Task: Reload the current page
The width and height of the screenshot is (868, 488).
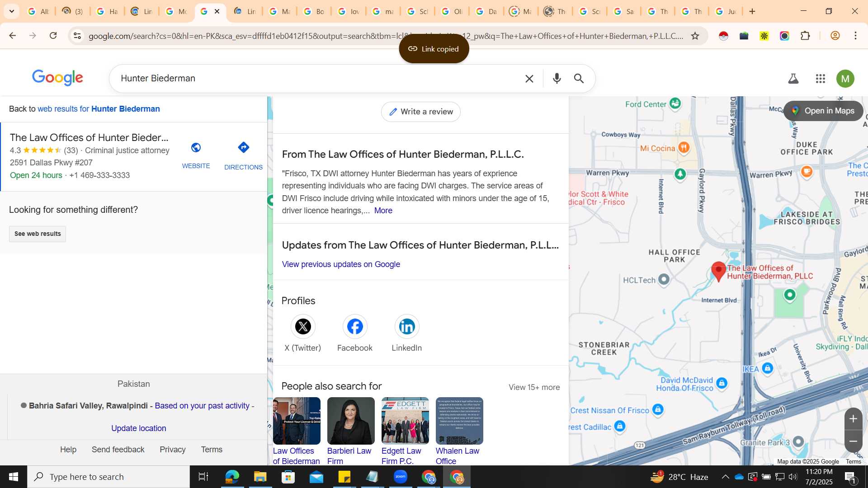Action: pos(53,36)
